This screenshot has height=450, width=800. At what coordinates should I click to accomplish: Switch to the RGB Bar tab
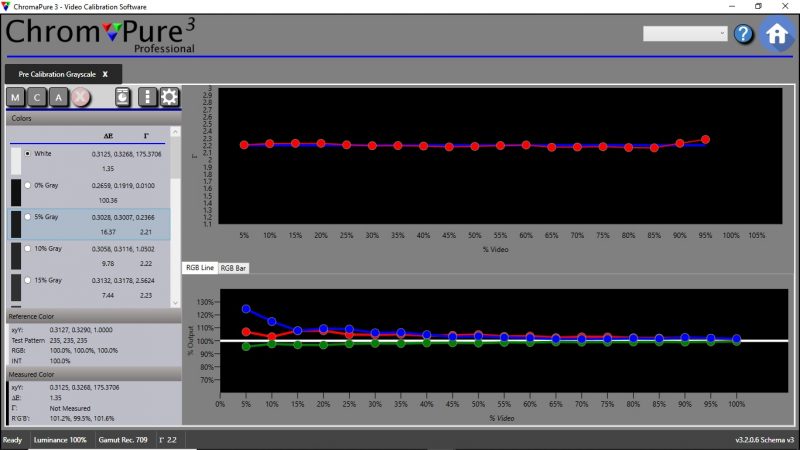[234, 268]
